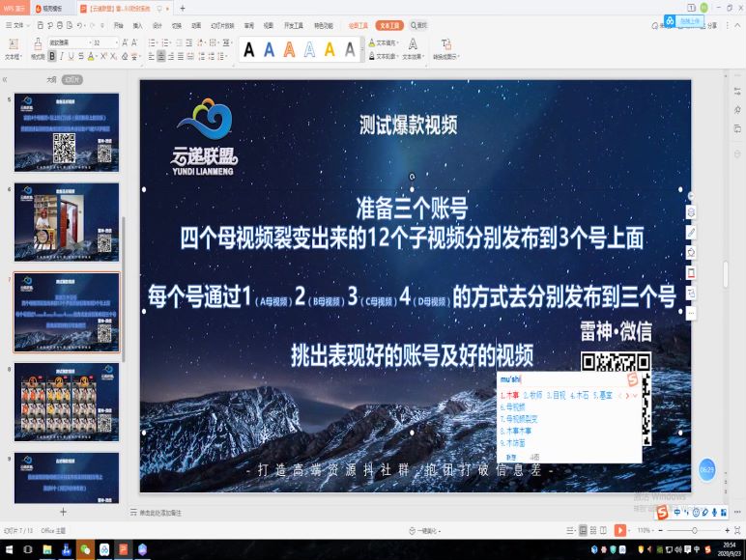Open the Drawing Tools ribbon tab

359,25
